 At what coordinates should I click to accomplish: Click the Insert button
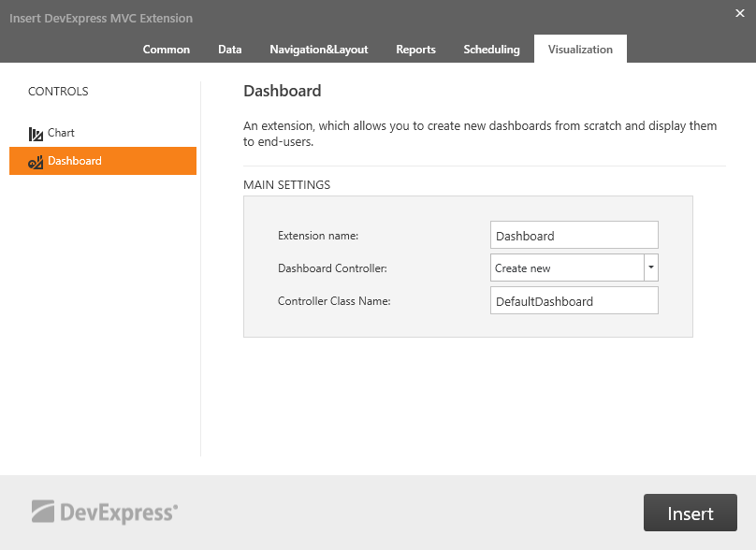[690, 513]
